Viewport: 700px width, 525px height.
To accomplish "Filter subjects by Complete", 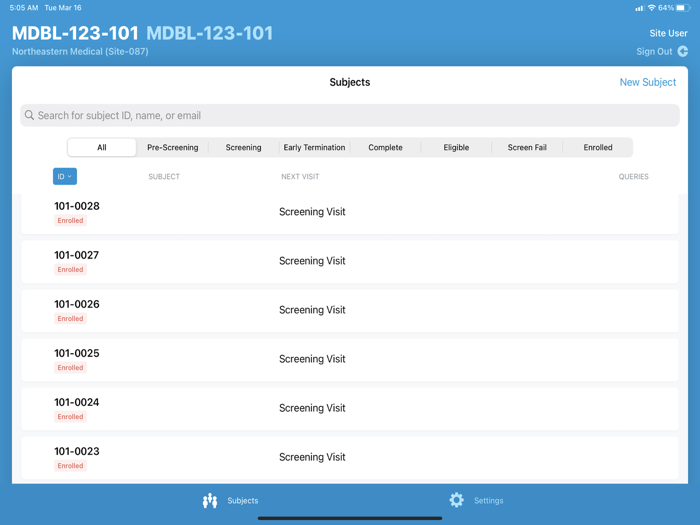I will coord(385,147).
